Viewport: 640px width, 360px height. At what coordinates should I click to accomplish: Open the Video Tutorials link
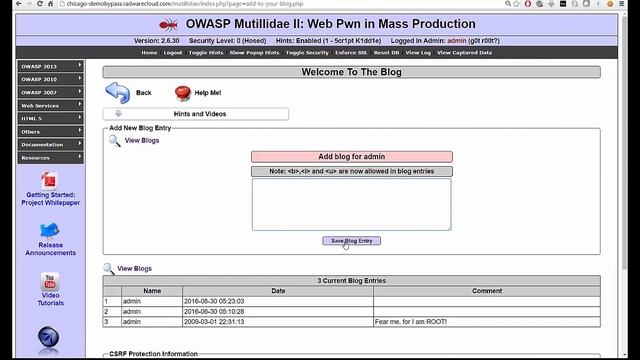pos(50,299)
